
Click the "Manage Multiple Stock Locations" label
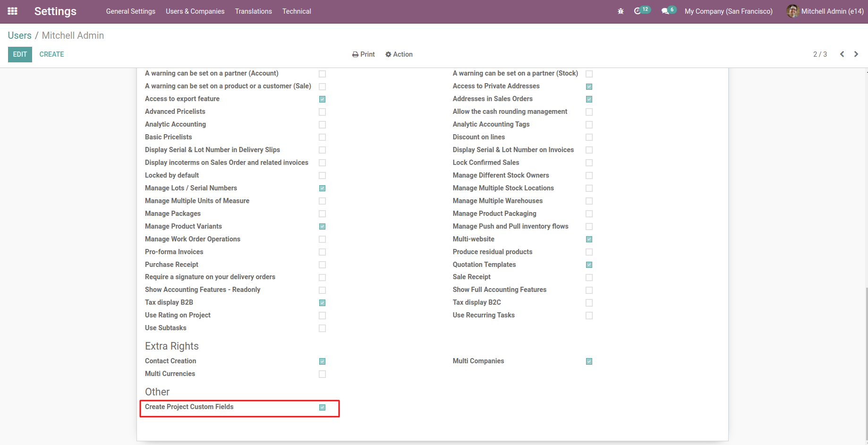coord(503,188)
